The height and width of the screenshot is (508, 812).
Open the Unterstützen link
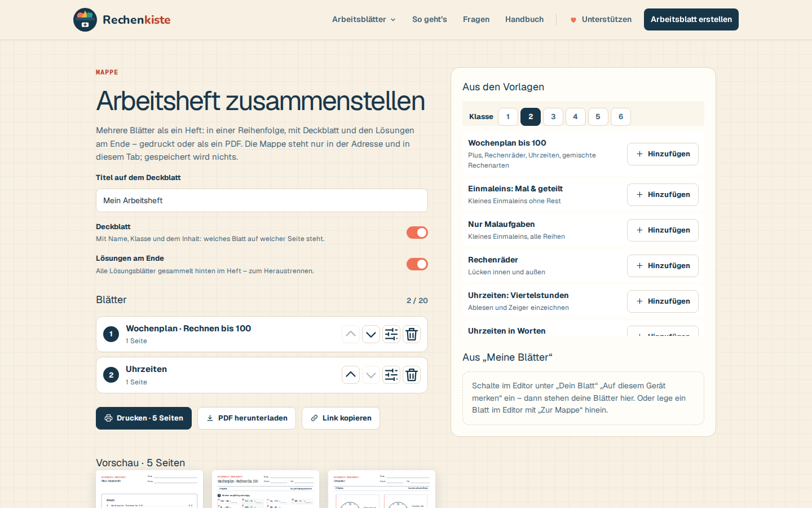pos(601,19)
